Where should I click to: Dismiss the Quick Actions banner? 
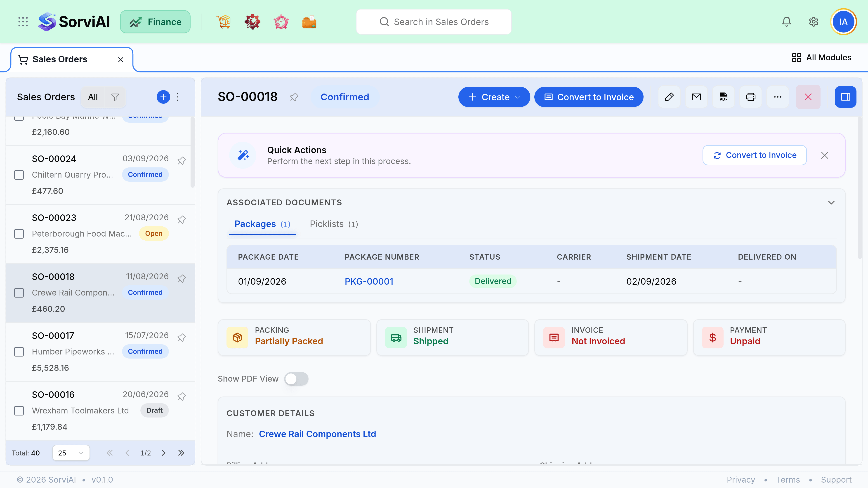click(x=825, y=155)
